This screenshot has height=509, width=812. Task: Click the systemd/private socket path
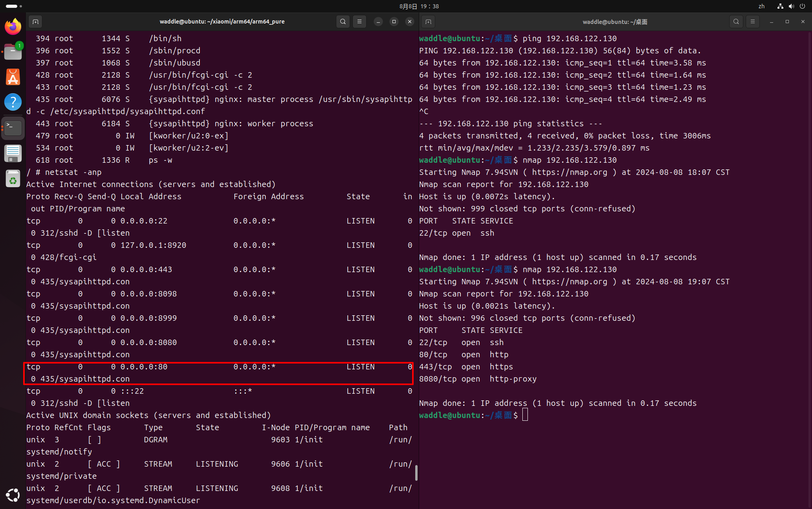[x=62, y=476]
